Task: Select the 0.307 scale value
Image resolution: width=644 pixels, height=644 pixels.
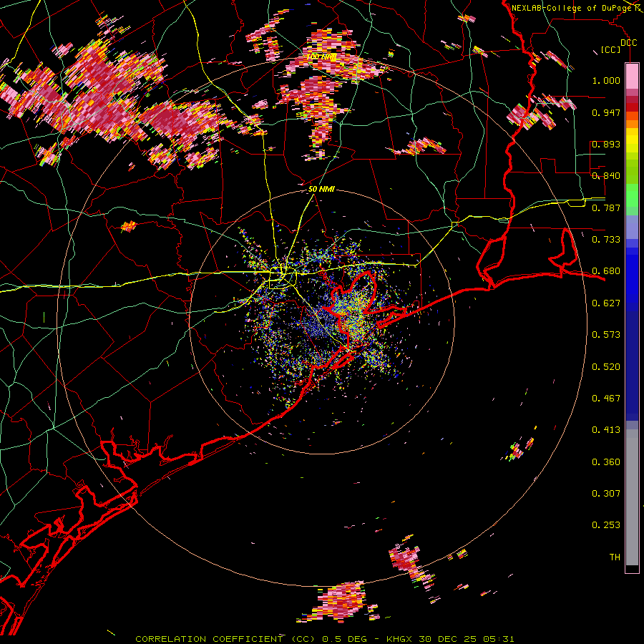Action: pos(606,494)
